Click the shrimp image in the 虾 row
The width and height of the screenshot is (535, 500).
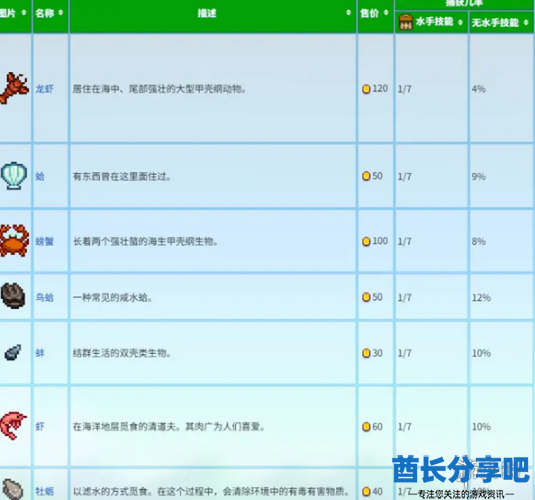click(13, 425)
